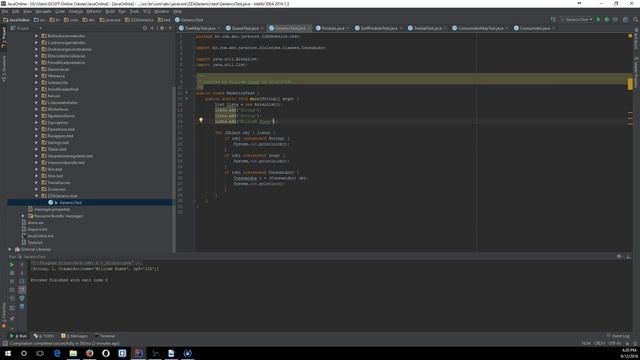Click orange warning stripe on editor error bar
This screenshot has height=360, width=640.
point(630,84)
